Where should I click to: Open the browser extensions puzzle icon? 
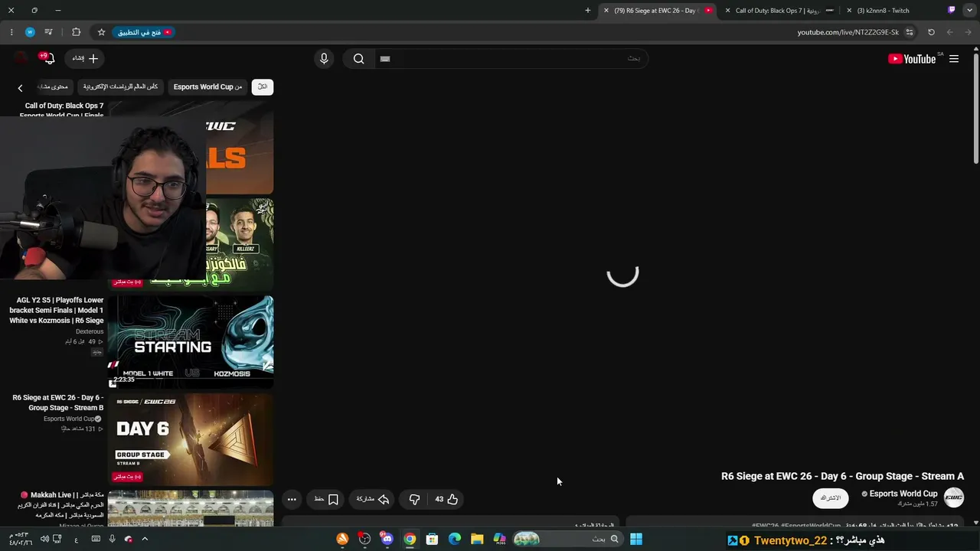76,32
